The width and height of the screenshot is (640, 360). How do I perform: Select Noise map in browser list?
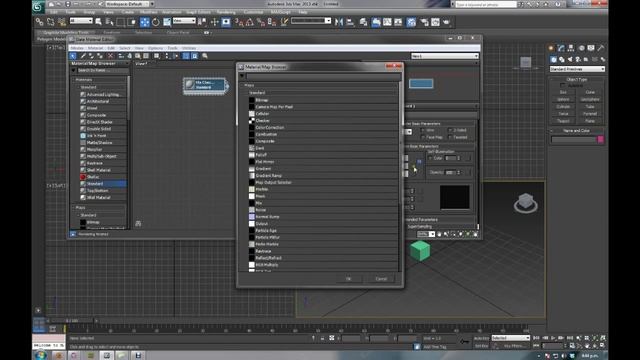[x=322, y=210]
